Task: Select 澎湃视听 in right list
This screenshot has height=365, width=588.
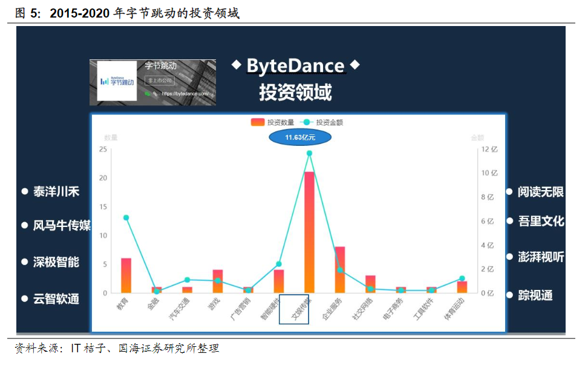Action: pos(541,257)
